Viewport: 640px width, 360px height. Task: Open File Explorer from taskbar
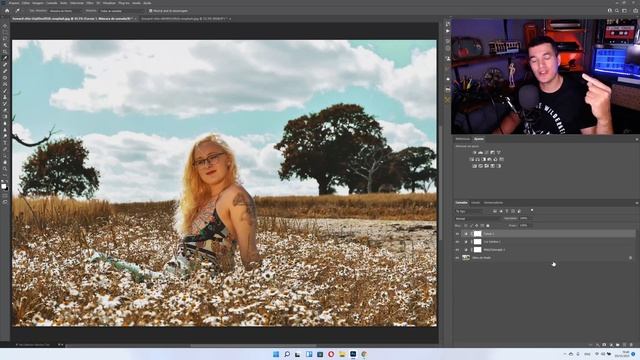[x=342, y=354]
